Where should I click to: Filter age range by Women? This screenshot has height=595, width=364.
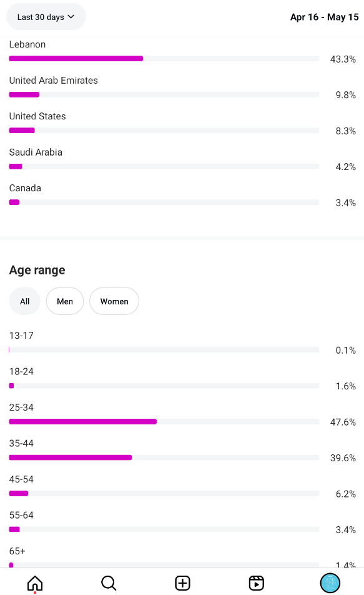tap(114, 301)
